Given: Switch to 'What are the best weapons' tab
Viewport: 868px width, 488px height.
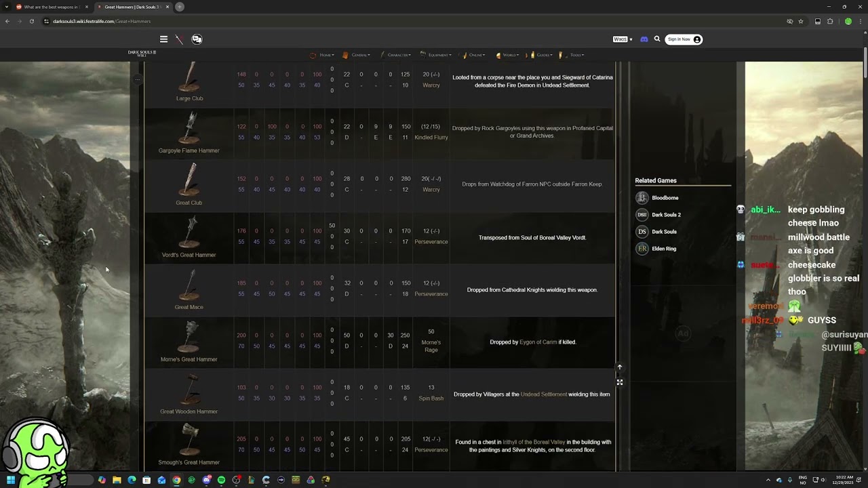Looking at the screenshot, I should [x=52, y=7].
